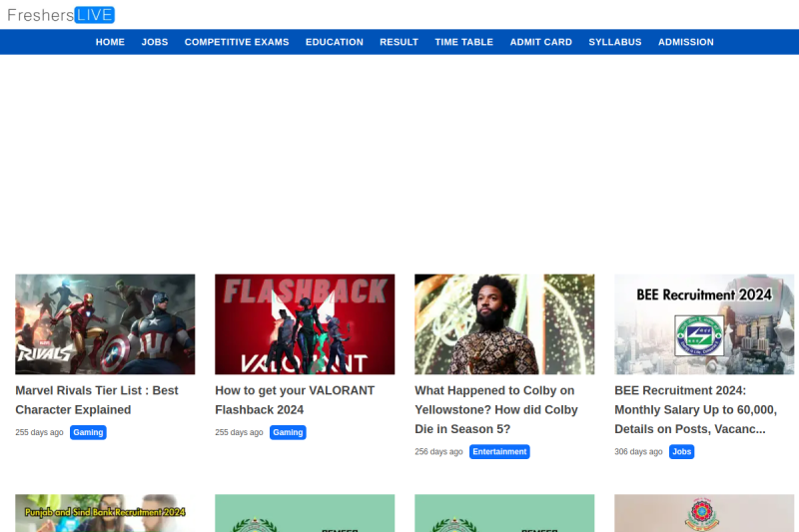Click the '306 days ago' timestamp

tap(638, 451)
